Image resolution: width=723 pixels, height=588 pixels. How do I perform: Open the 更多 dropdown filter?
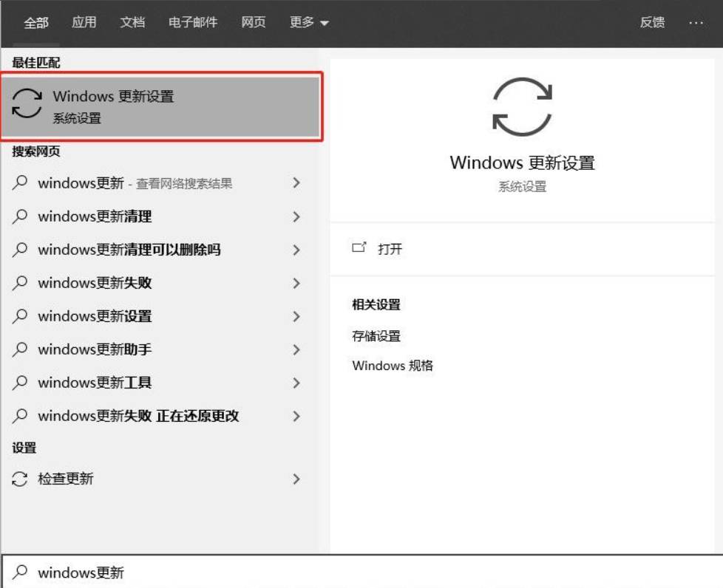[x=309, y=22]
